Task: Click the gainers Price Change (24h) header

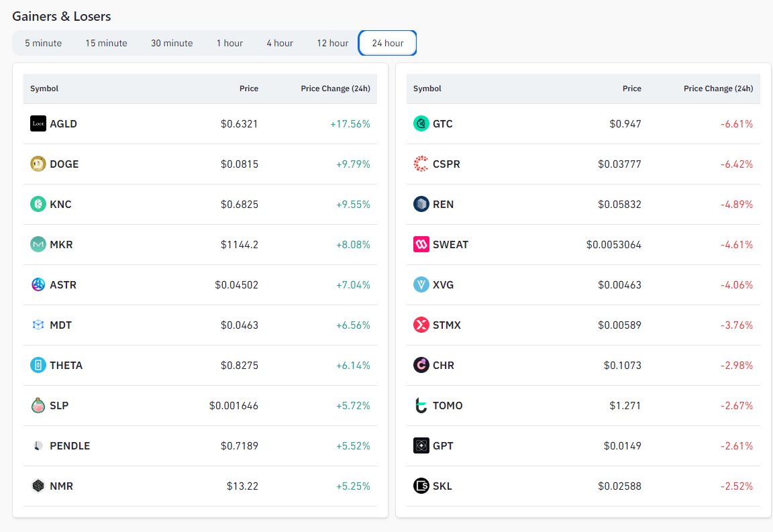Action: click(336, 89)
